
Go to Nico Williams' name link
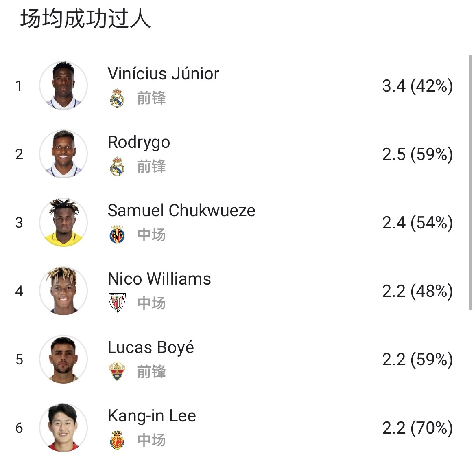pos(159,279)
